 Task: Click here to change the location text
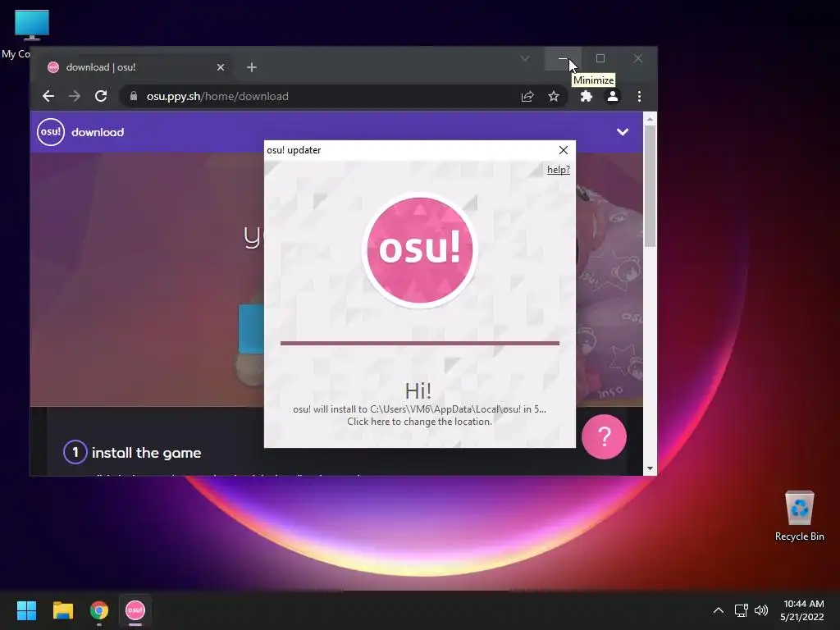(419, 422)
